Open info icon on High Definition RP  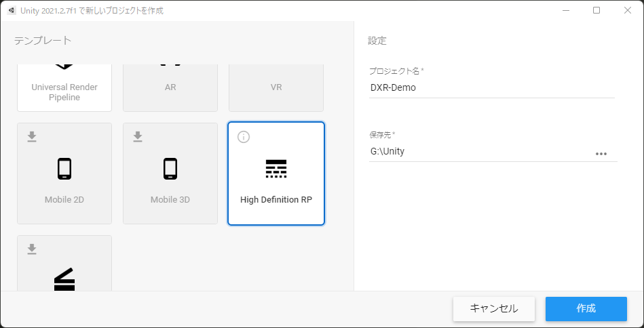[244, 137]
